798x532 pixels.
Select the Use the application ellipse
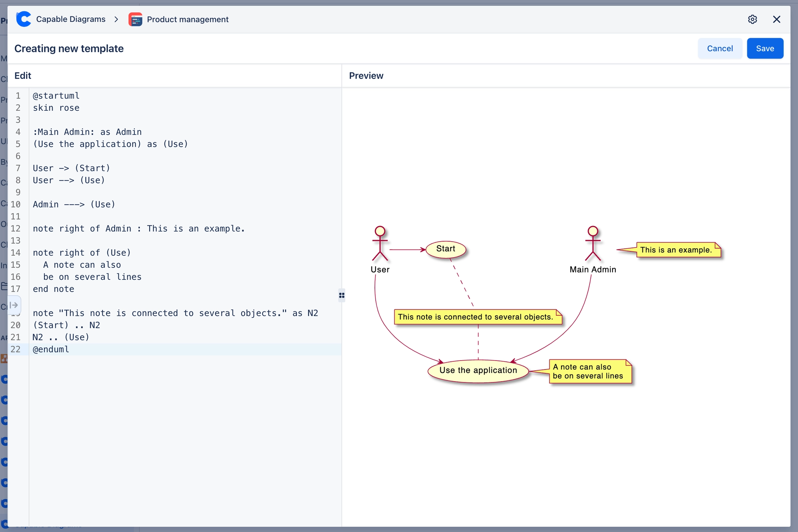478,370
